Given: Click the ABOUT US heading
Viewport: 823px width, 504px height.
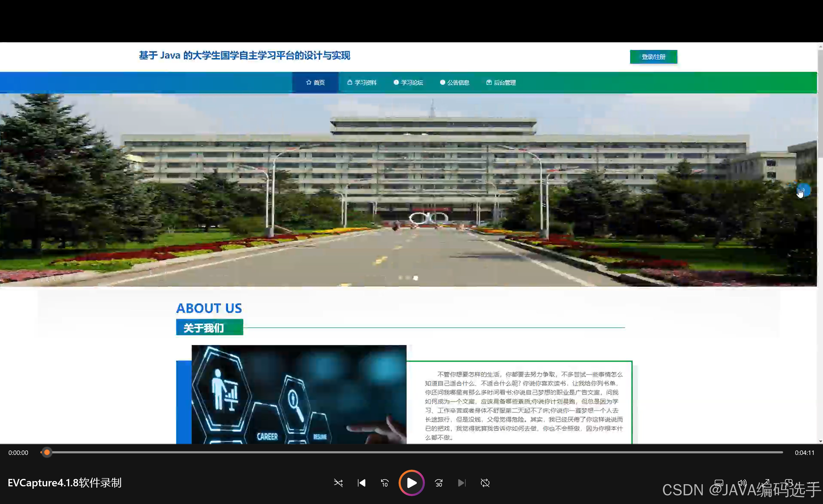Looking at the screenshot, I should [209, 308].
